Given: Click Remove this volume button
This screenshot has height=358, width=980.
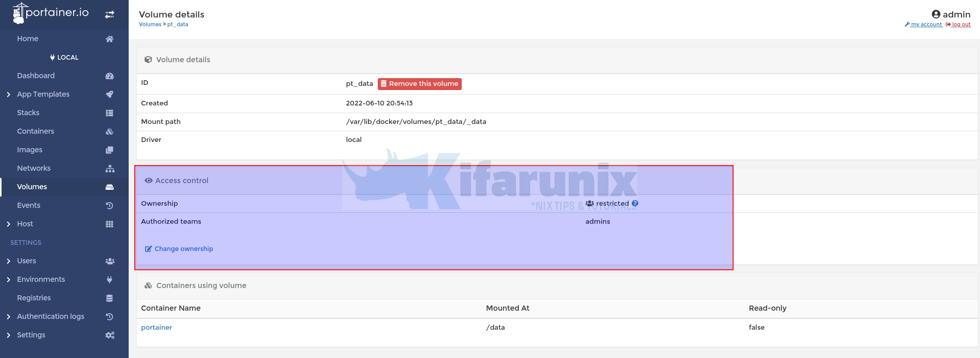Looking at the screenshot, I should (x=419, y=84).
